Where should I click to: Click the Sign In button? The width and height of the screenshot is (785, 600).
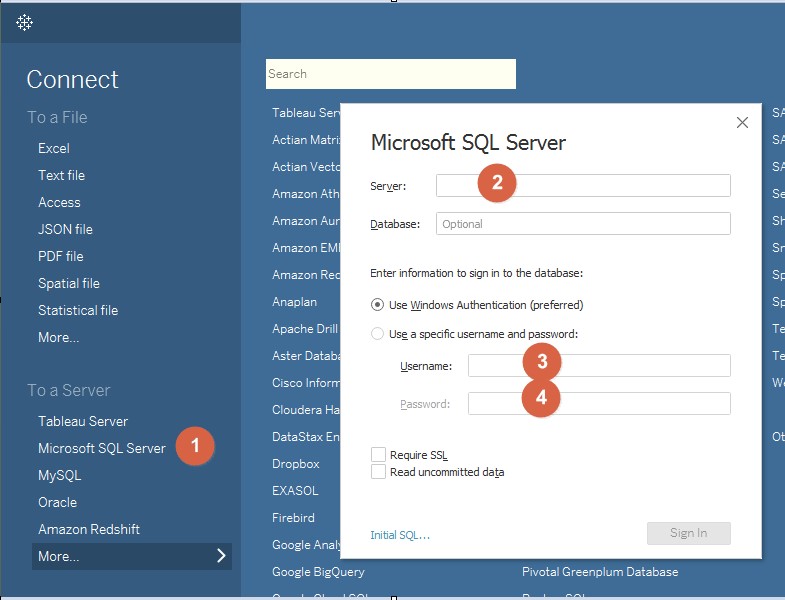coord(688,533)
